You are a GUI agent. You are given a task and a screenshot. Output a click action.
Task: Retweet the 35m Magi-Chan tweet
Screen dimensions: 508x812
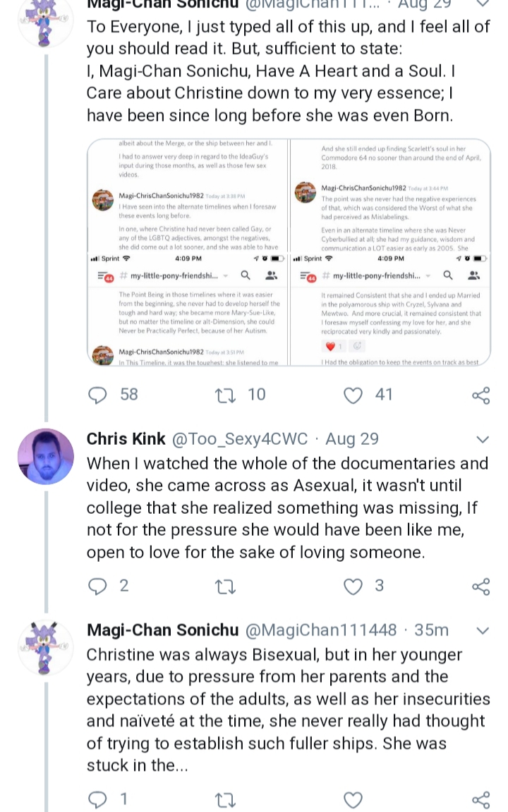pos(226,801)
